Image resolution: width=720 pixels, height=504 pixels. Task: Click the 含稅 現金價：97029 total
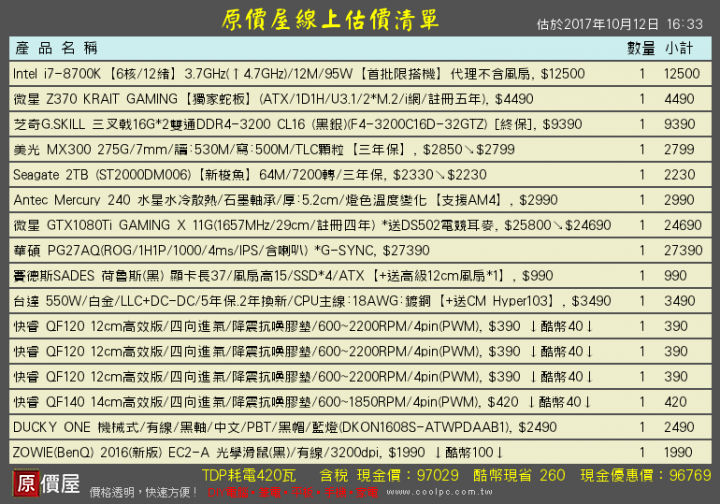[389, 475]
